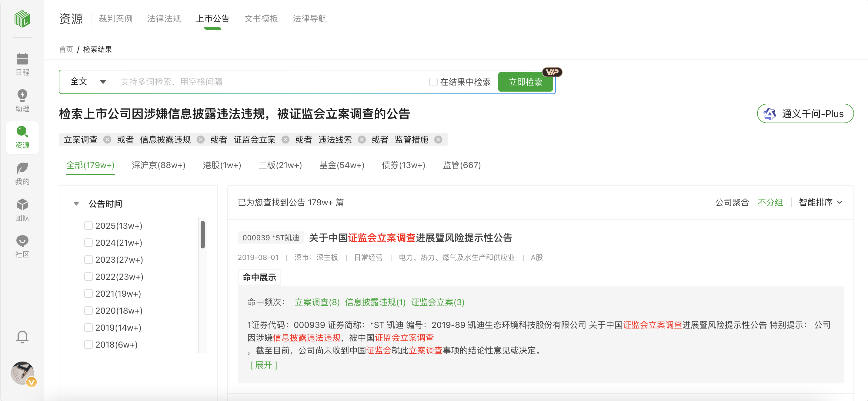
Task: Select the 港股(1w+) results tab
Action: pos(222,165)
